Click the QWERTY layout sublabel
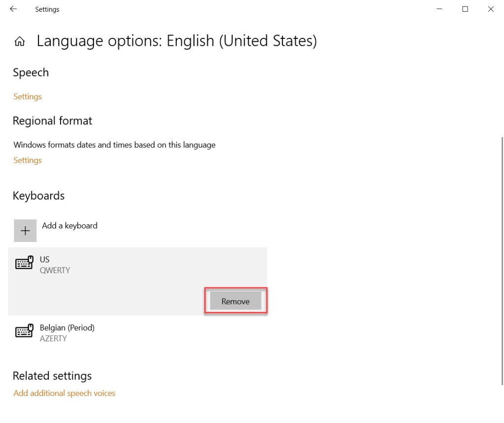The image size is (504, 423). tap(55, 270)
